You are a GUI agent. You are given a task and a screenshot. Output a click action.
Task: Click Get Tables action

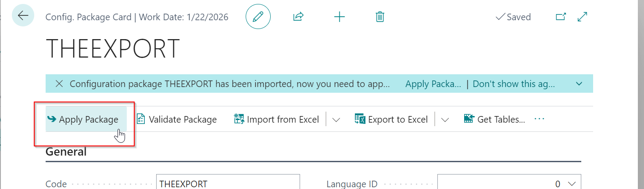pyautogui.click(x=494, y=120)
